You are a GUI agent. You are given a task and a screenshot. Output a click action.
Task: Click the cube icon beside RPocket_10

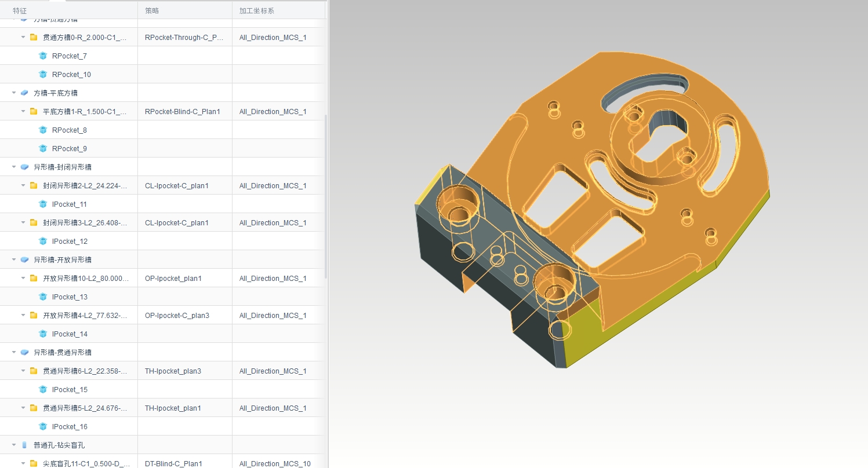tap(42, 74)
